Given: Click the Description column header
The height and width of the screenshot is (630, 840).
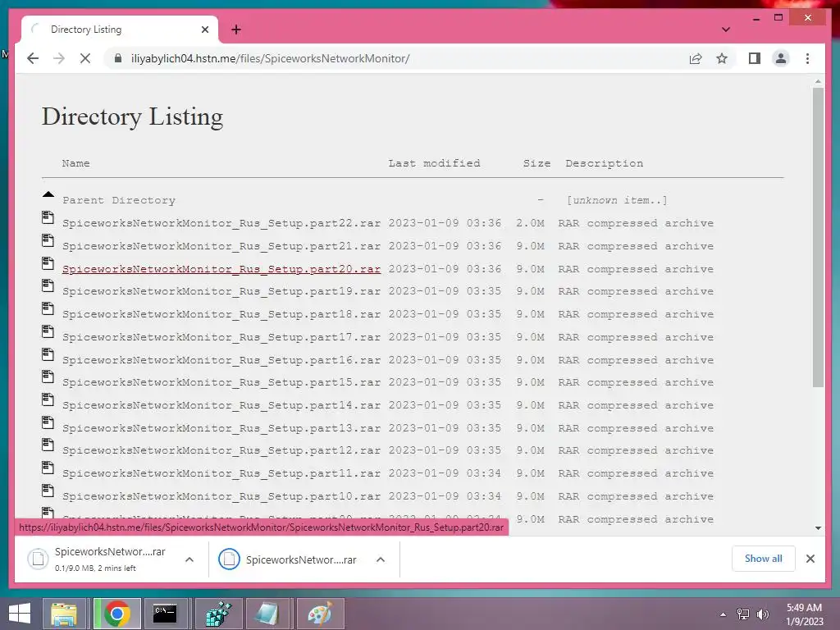Looking at the screenshot, I should click(605, 163).
